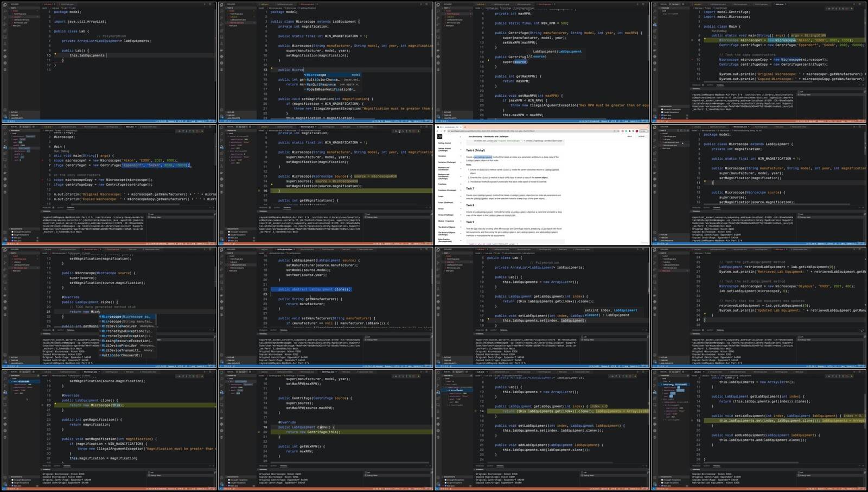This screenshot has height=492, width=868.
Task: Open the Centrifuge frame showing MIN_RPM = 500
Action: click(x=542, y=61)
